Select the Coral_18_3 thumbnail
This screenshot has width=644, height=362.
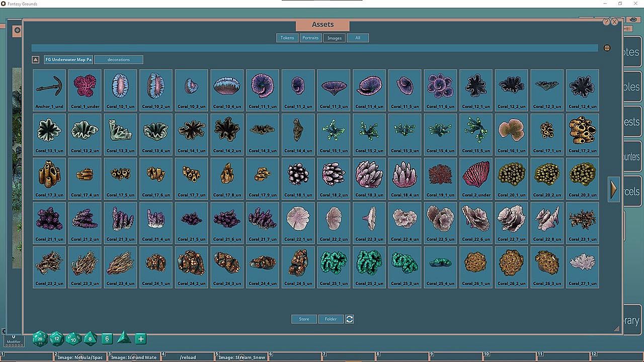(x=369, y=178)
